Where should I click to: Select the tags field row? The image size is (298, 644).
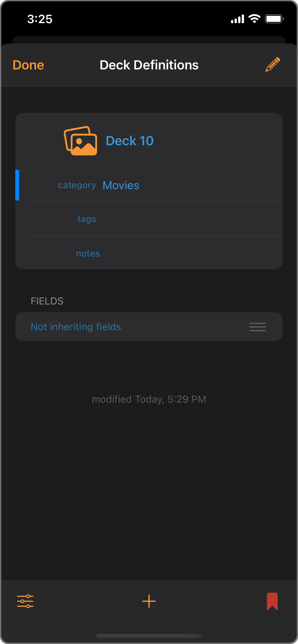(x=154, y=219)
